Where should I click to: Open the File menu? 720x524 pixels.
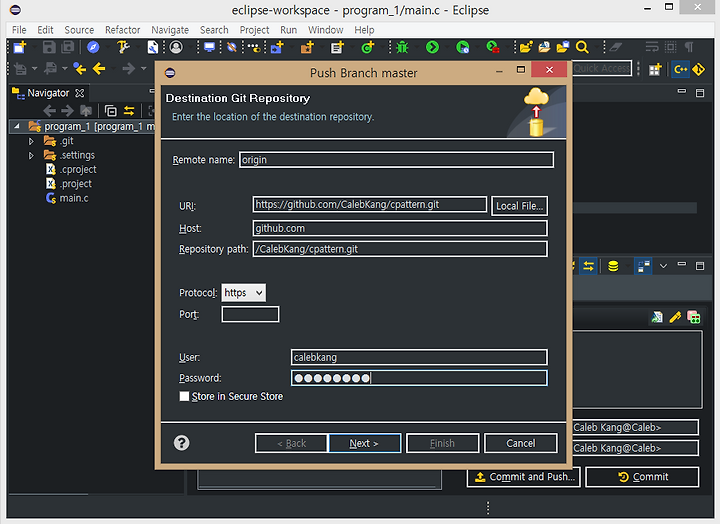pos(19,30)
